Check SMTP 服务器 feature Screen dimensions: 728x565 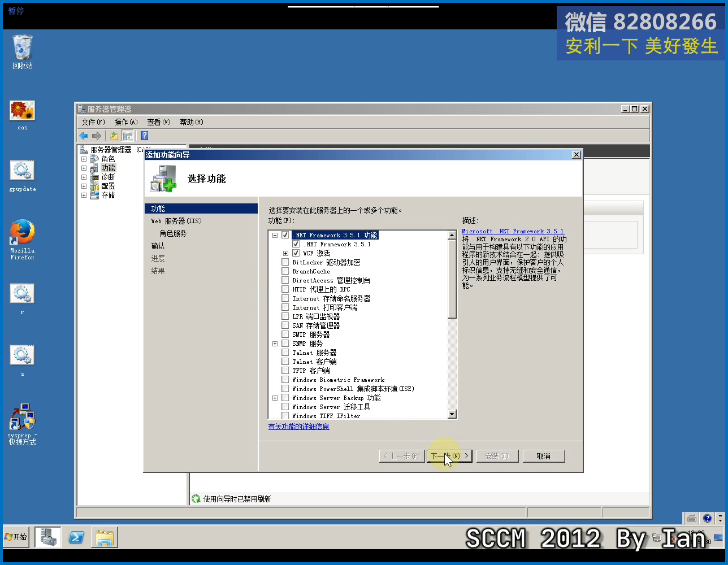(x=285, y=334)
